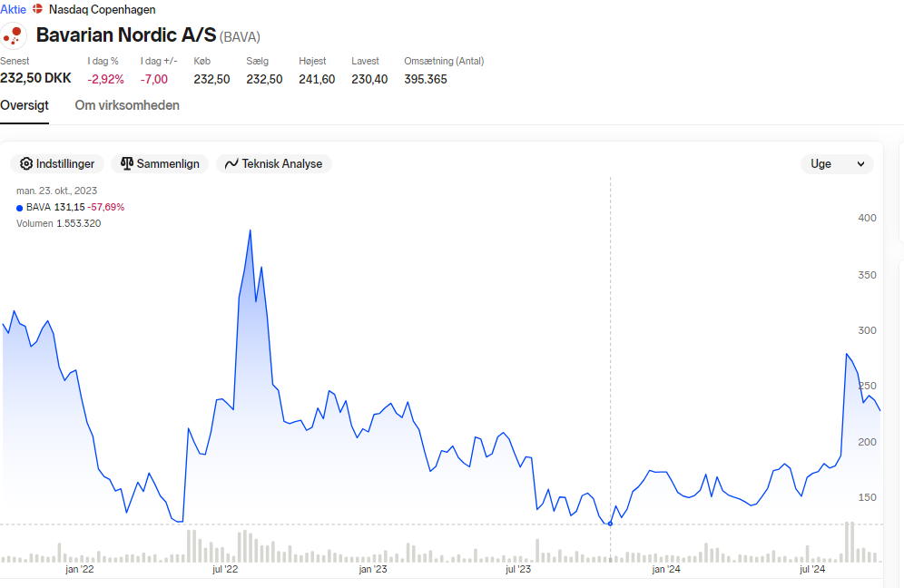Click the Bavarian Nordic company logo
This screenshot has height=588, width=904.
[13, 35]
